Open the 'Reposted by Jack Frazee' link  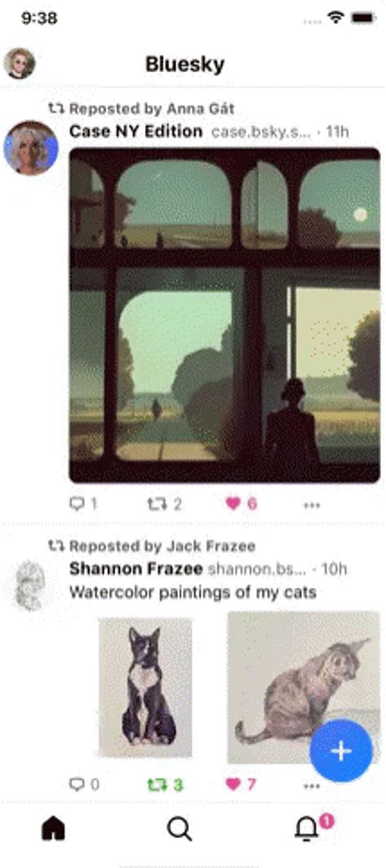[151, 546]
